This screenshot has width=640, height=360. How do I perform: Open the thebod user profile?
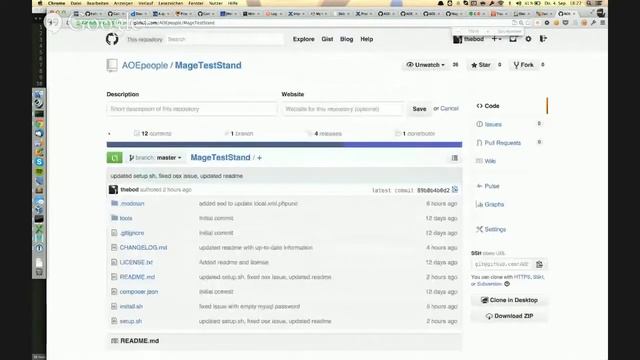(x=469, y=39)
